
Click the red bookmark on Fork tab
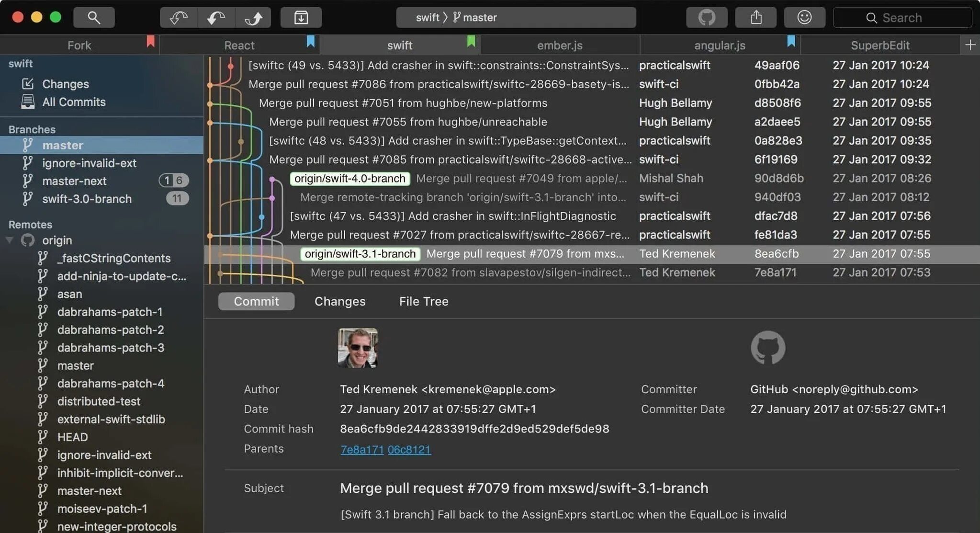[x=150, y=41]
